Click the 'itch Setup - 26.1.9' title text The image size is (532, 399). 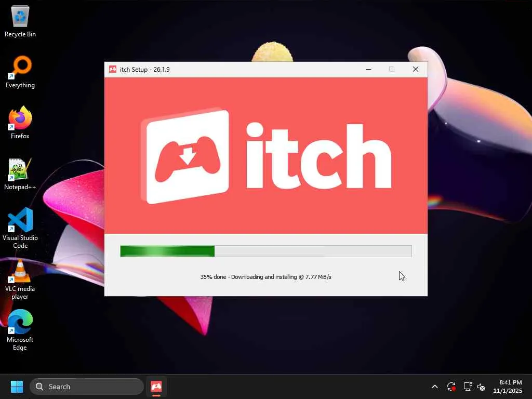pyautogui.click(x=145, y=69)
